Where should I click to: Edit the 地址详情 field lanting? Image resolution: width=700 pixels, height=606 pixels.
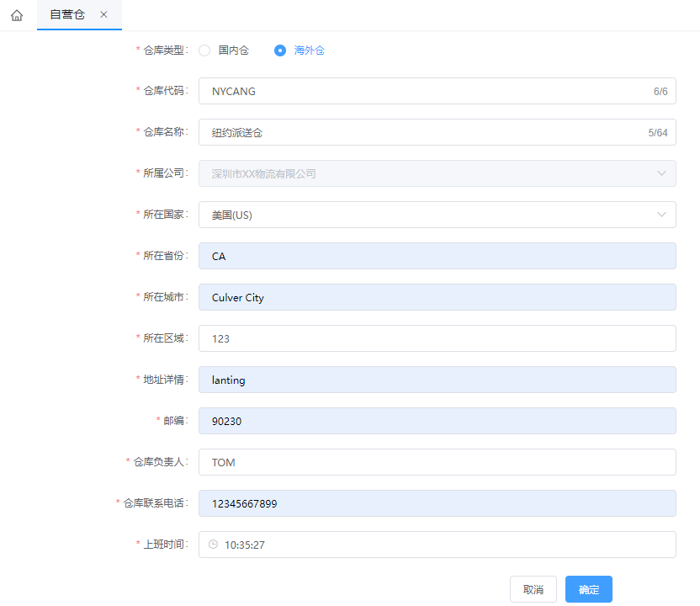437,380
